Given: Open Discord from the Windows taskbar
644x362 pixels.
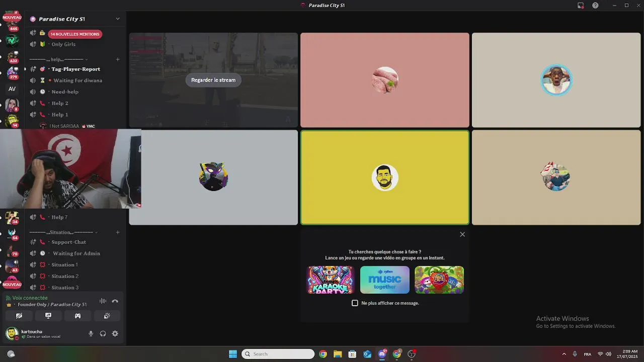Looking at the screenshot, I should [x=382, y=354].
